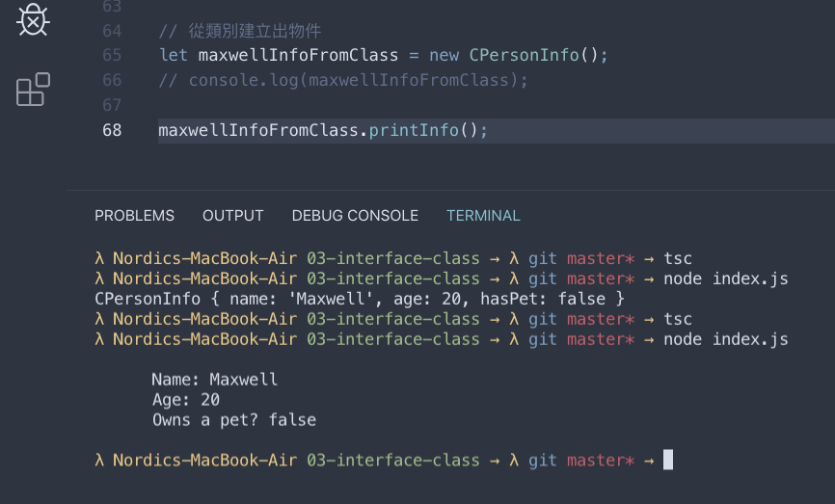The height and width of the screenshot is (504, 835).
Task: Select the TERMINAL tab
Action: [483, 216]
